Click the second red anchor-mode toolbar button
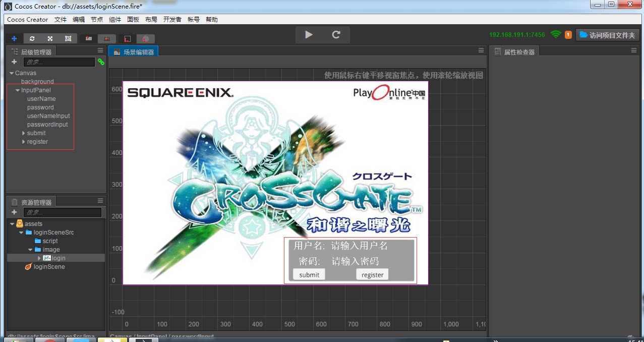 (107, 39)
